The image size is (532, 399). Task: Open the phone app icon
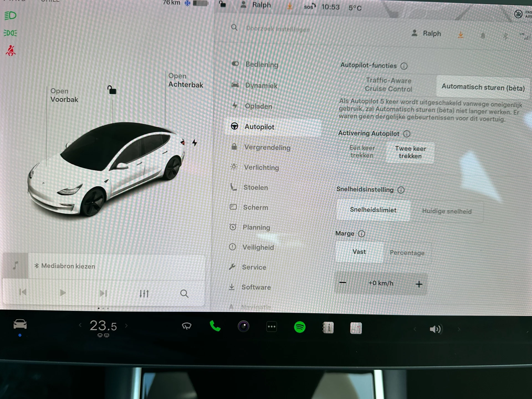[215, 327]
